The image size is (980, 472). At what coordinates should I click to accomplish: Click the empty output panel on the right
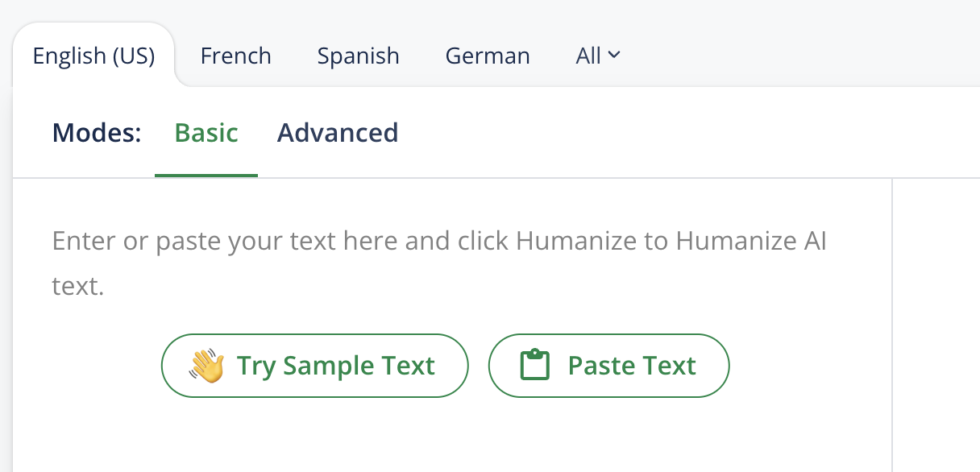click(x=936, y=322)
